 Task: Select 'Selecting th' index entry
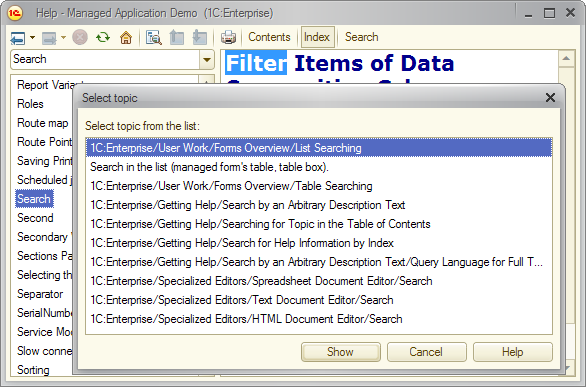point(44,275)
